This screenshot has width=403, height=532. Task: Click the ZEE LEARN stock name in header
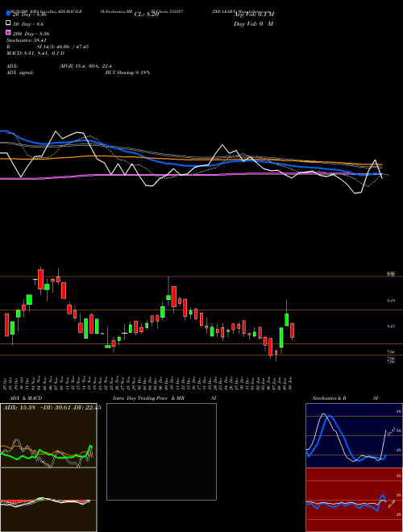226,11
